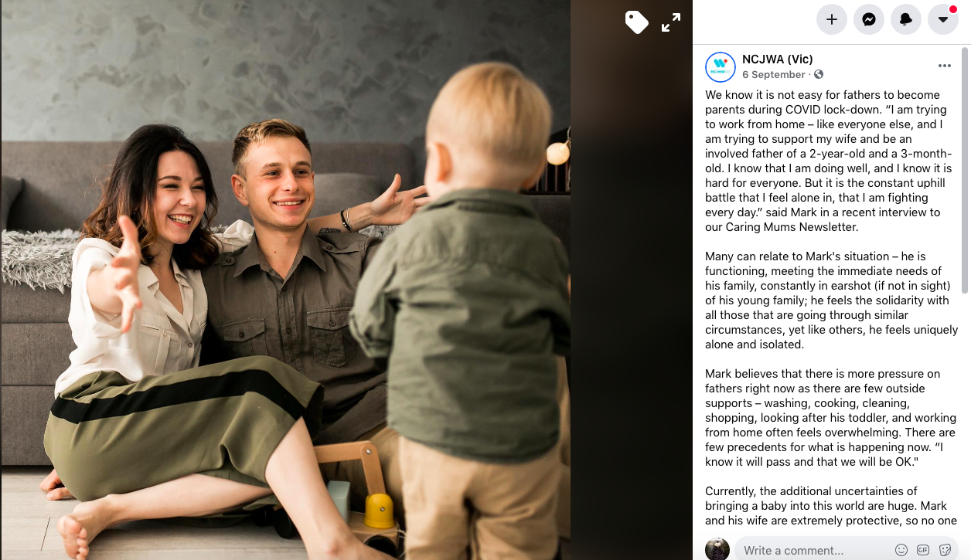The image size is (971, 560).
Task: Click the dark area beside the photo
Action: pos(631,309)
